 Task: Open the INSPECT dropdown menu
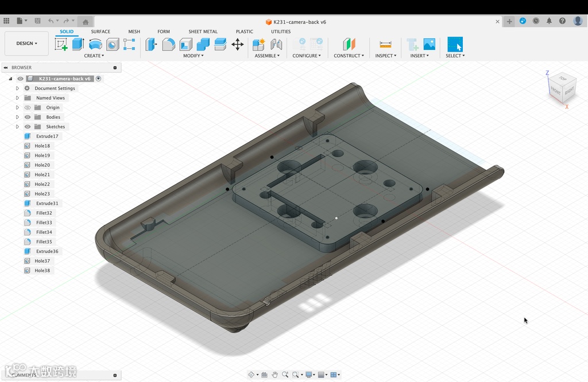(x=385, y=56)
